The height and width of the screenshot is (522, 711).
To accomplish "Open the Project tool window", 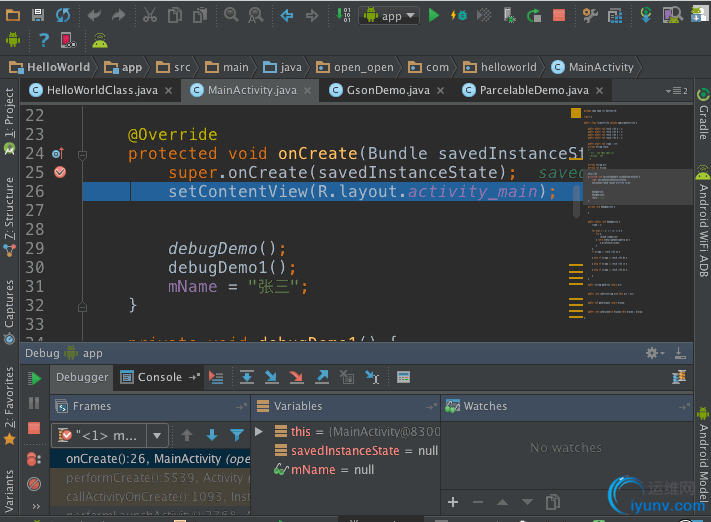I will tap(9, 121).
